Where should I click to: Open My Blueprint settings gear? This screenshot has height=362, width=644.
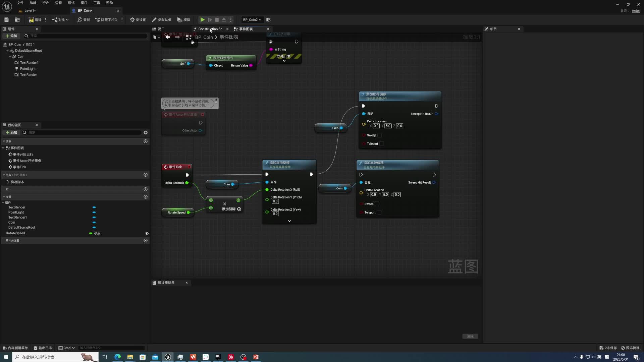tap(146, 132)
